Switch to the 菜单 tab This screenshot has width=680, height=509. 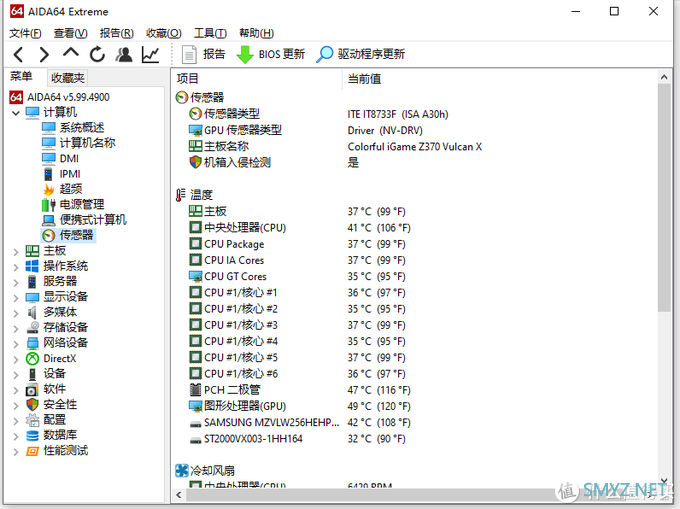pos(21,77)
